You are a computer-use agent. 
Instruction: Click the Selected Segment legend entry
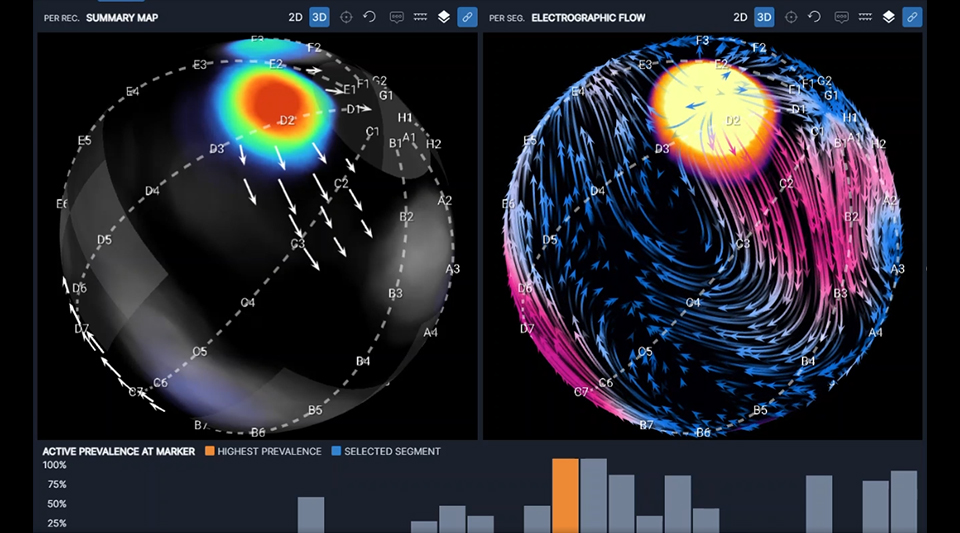click(x=392, y=451)
